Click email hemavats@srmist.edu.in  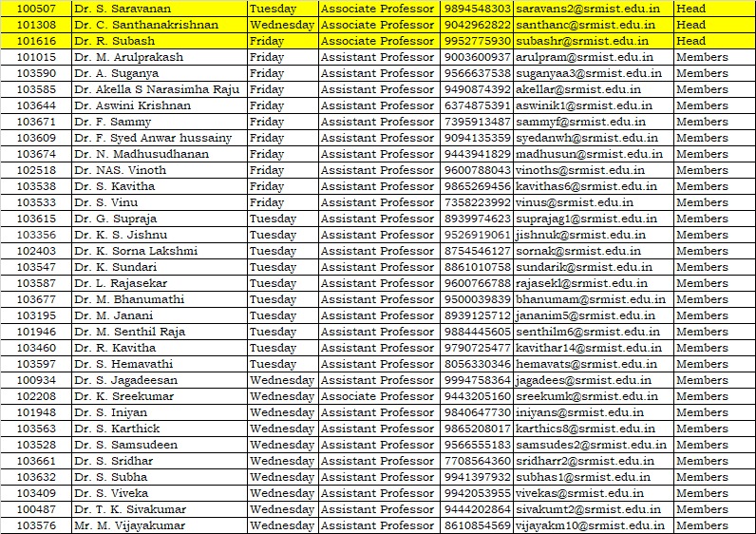click(585, 364)
